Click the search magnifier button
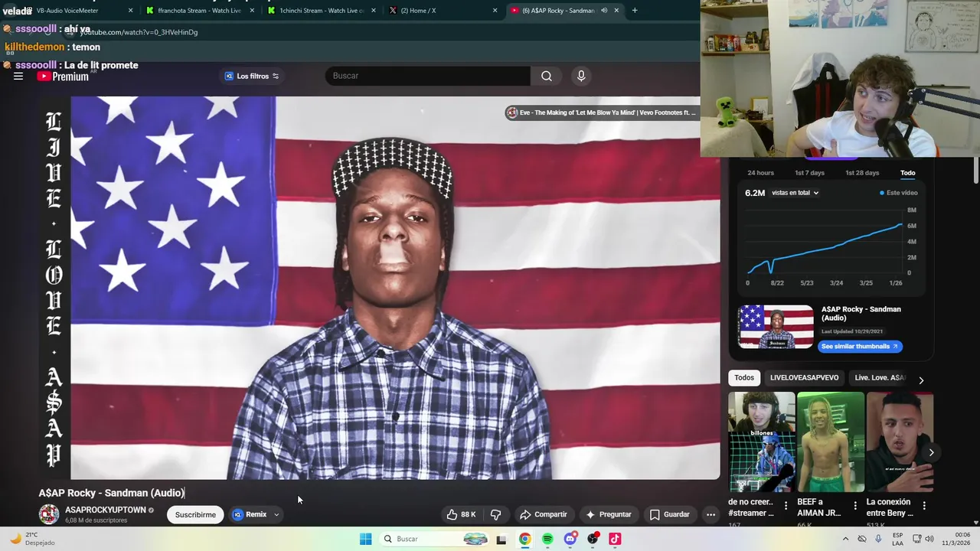The image size is (980, 551). pyautogui.click(x=547, y=76)
